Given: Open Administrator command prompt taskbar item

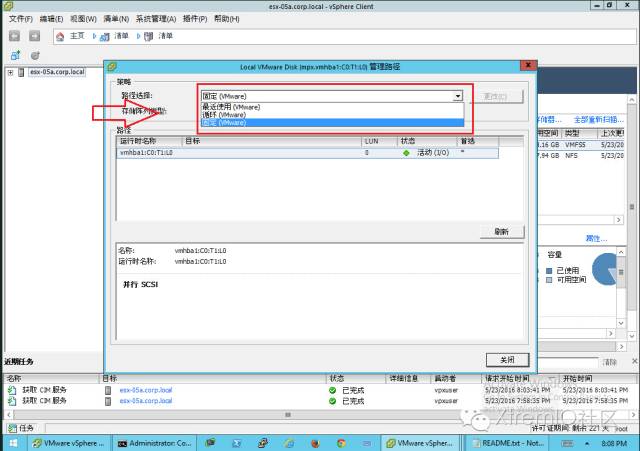Looking at the screenshot, I should 155,443.
